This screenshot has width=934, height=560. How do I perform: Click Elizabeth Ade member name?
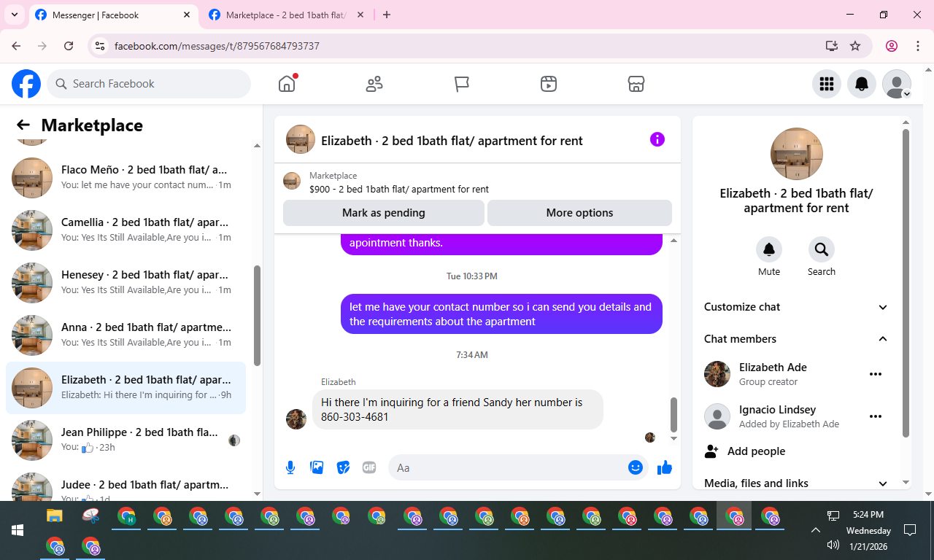pyautogui.click(x=773, y=367)
